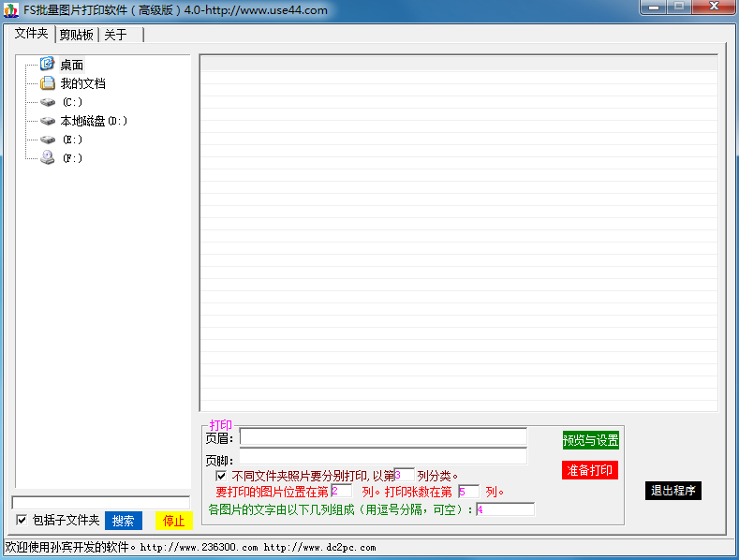The image size is (739, 560).
Task: Click the empty file list area
Action: (459, 233)
